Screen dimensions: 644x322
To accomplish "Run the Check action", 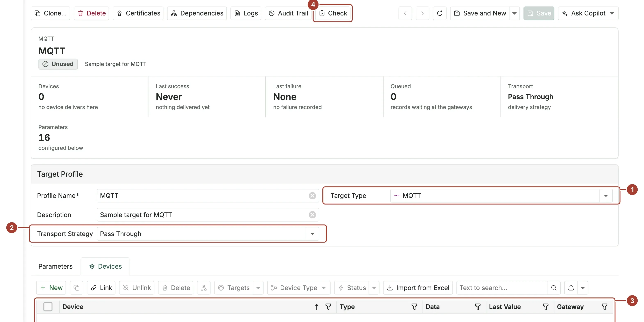I will pos(333,13).
